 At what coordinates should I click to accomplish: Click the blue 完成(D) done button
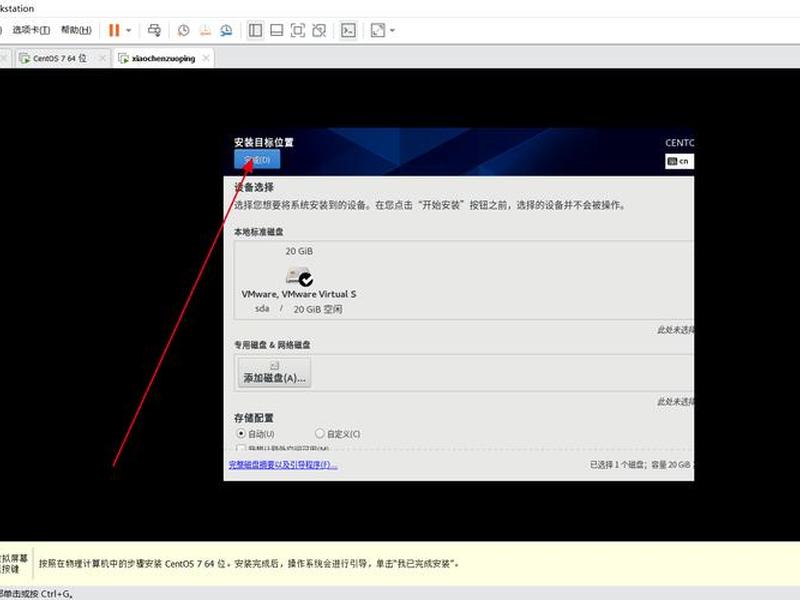(x=257, y=160)
